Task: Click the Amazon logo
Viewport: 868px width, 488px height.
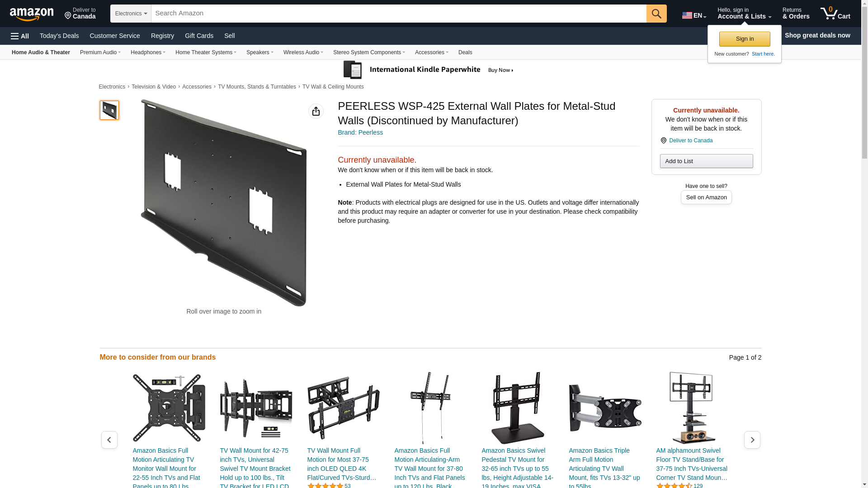Action: coord(32,14)
